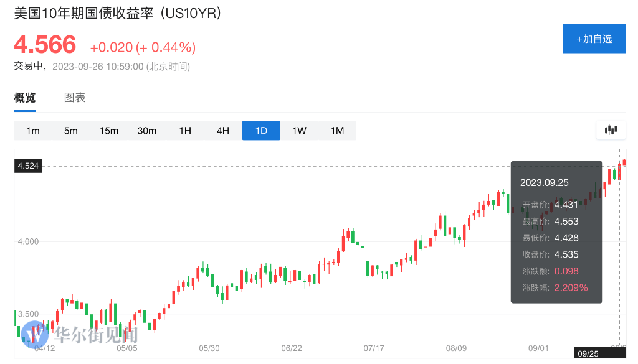Screen dimensions: 638x364
Task: Click the current yield value 4.566
Action: point(45,45)
